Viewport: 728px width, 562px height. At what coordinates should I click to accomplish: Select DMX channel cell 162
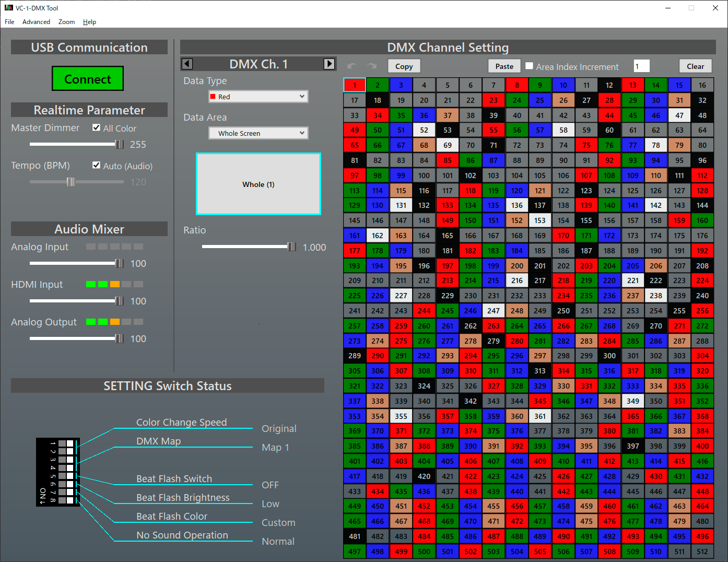(x=378, y=236)
